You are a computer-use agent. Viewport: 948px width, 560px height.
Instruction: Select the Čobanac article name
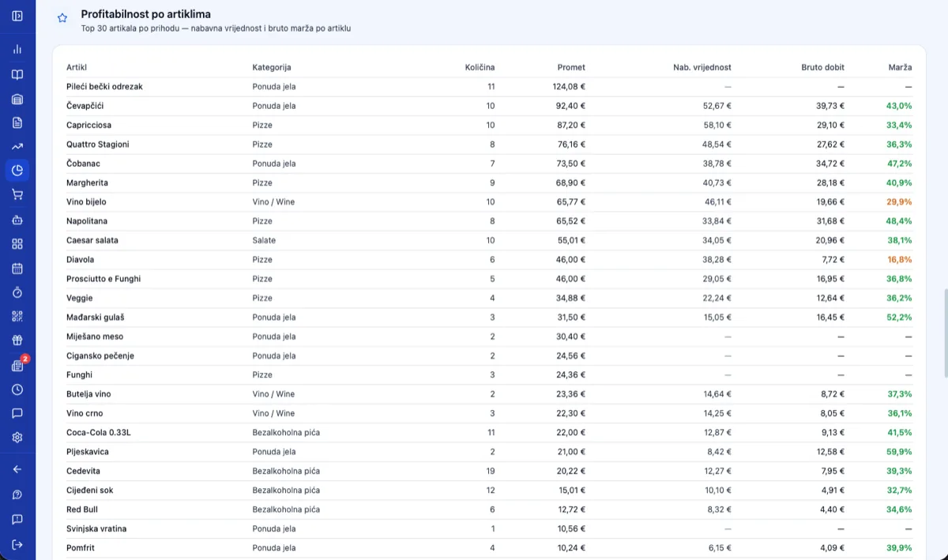[x=83, y=163]
